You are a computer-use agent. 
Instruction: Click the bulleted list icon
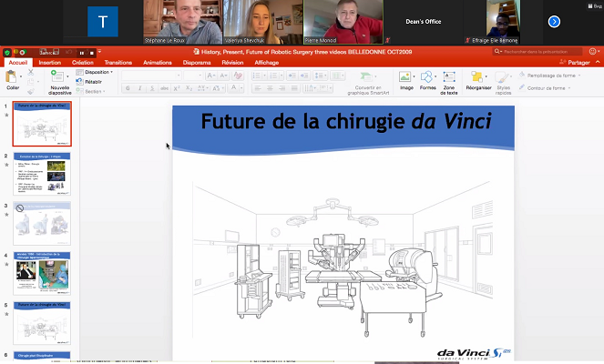(259, 76)
